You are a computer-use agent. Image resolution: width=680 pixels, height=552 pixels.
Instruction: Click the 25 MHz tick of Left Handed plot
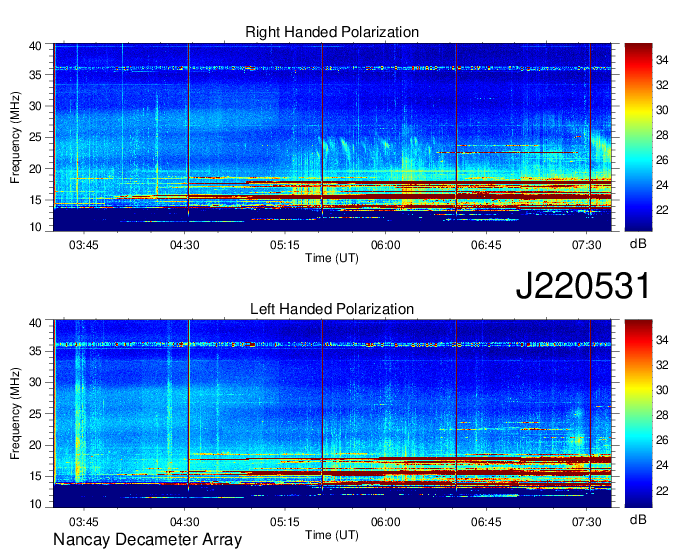(35, 414)
